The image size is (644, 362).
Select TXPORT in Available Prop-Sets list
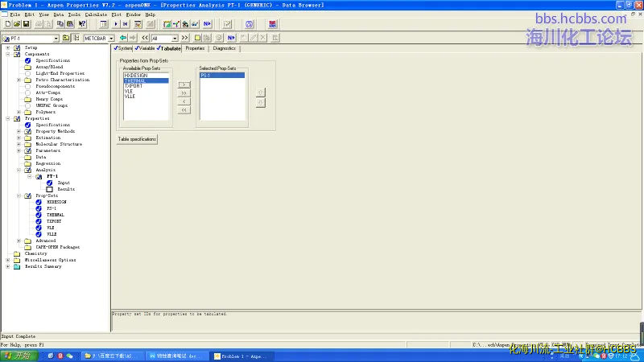coord(146,86)
